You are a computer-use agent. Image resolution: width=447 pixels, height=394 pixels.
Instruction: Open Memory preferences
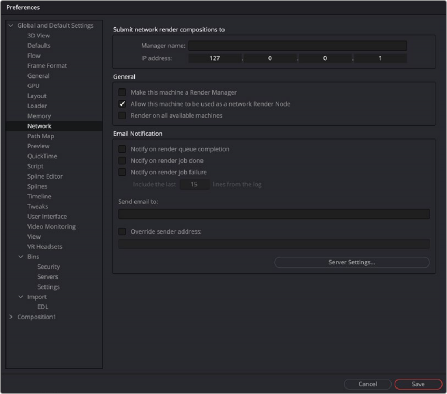[x=39, y=116]
